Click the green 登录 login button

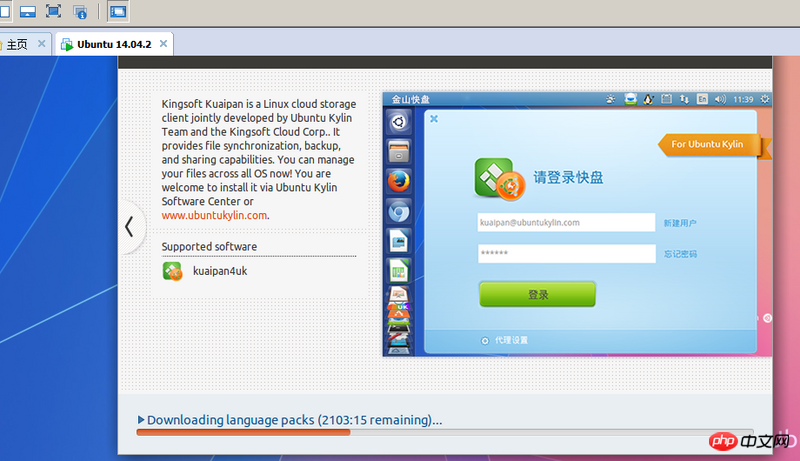[537, 294]
